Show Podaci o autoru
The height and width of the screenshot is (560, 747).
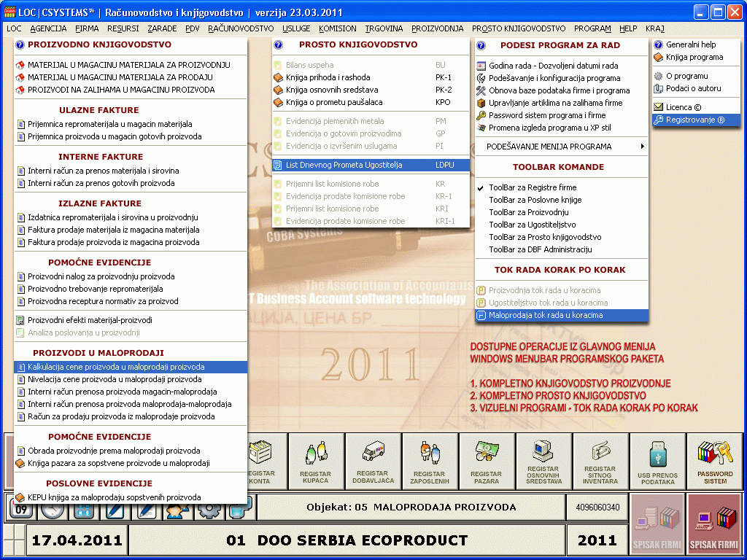click(697, 88)
